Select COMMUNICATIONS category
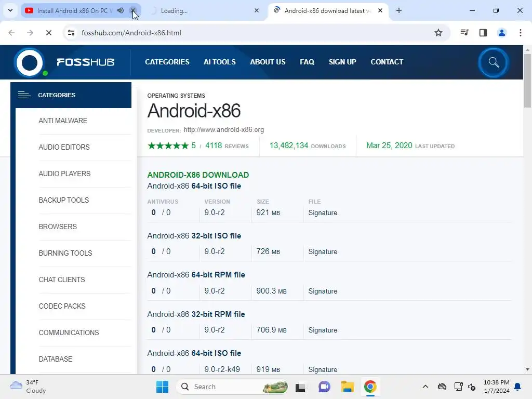The height and width of the screenshot is (399, 532). click(x=69, y=332)
